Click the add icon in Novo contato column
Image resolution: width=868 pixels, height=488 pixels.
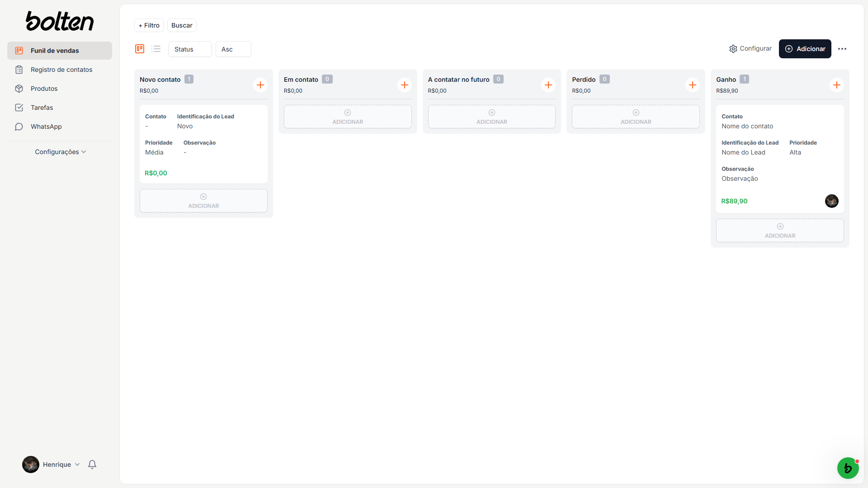click(260, 84)
